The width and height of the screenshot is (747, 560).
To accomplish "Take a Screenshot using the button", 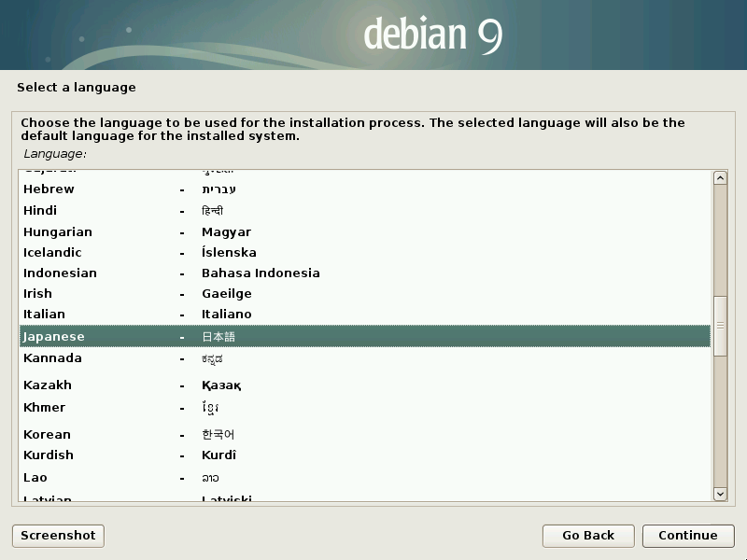I will (58, 536).
